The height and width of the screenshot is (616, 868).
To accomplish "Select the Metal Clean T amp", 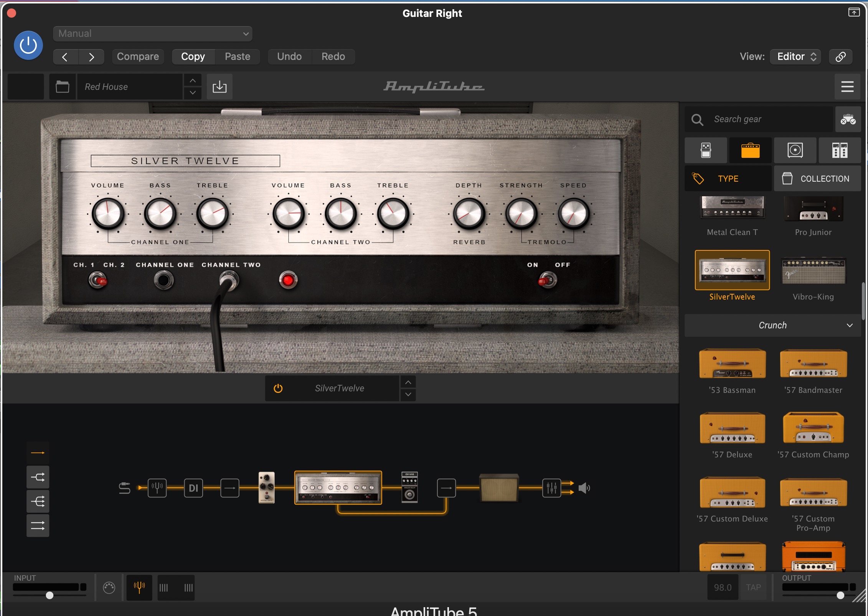I will pyautogui.click(x=732, y=216).
